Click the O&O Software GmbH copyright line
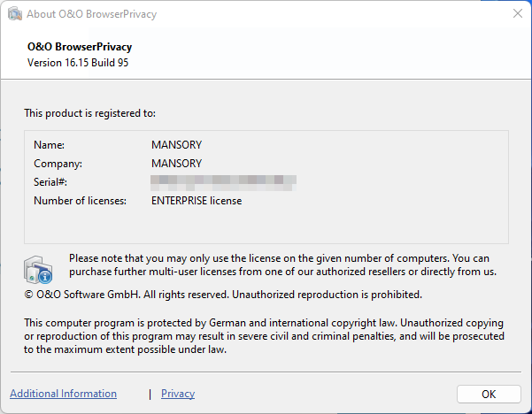Image resolution: width=532 pixels, height=414 pixels. pos(223,294)
